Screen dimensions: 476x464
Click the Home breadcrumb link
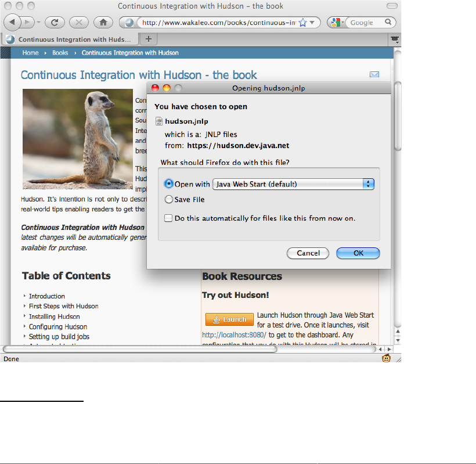[30, 53]
